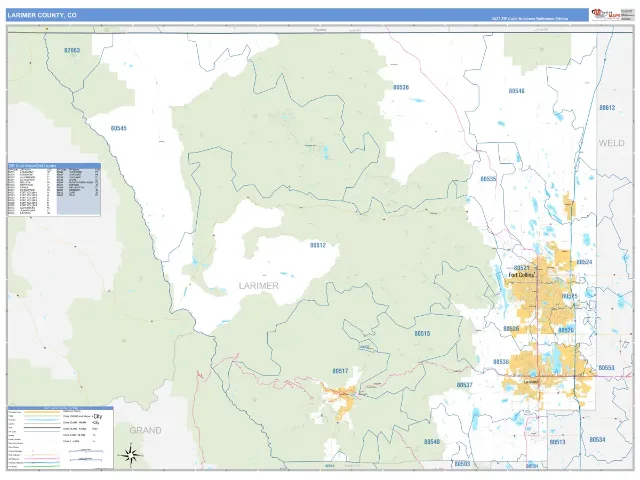The width and height of the screenshot is (640, 480).
Task: Click the GRAND county name
Action: (x=145, y=430)
